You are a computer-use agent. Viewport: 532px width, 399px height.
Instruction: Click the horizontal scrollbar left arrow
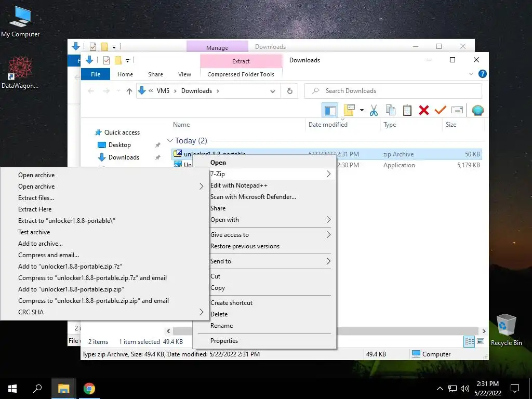pyautogui.click(x=168, y=331)
